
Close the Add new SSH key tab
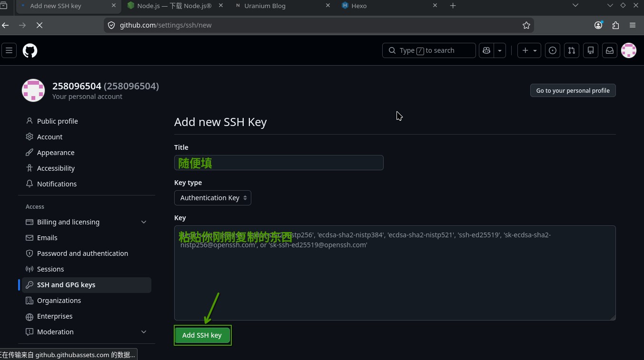113,6
